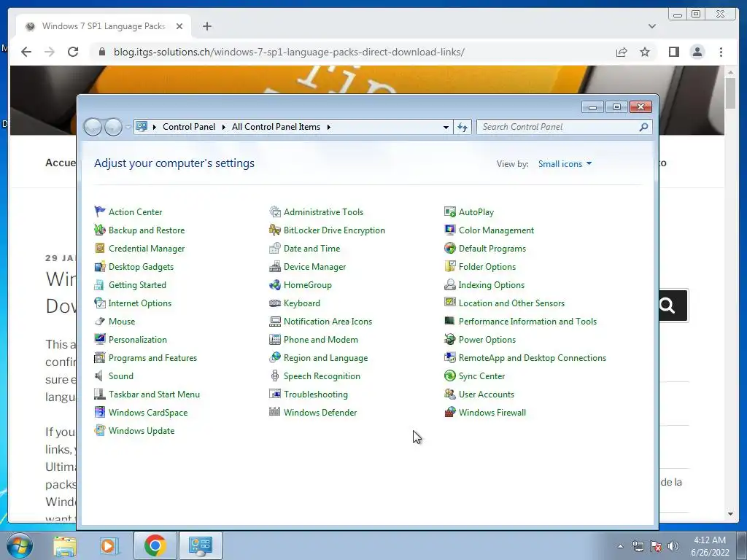Click the Folder Options icon
The height and width of the screenshot is (560, 747).
tap(449, 267)
